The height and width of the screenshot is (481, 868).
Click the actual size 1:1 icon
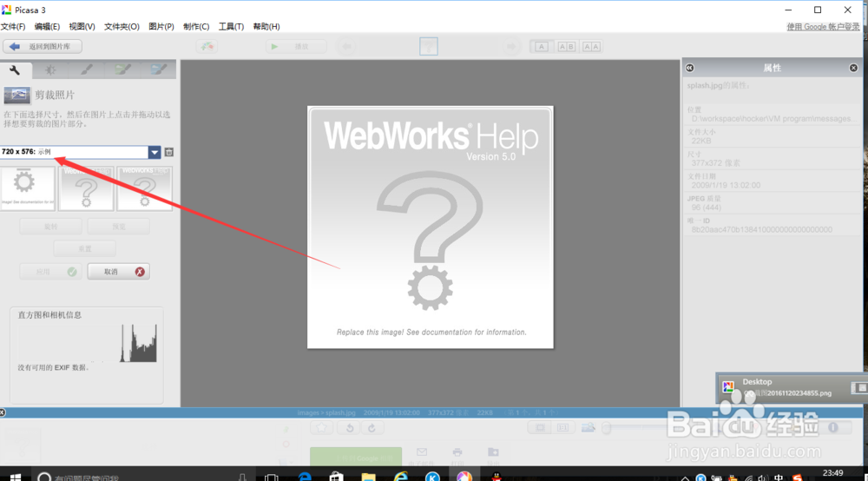563,428
